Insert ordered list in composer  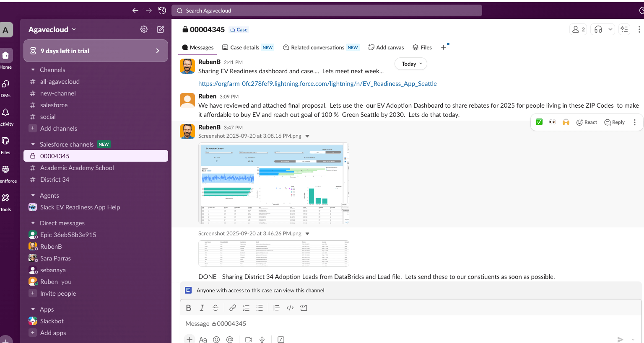[x=246, y=308]
